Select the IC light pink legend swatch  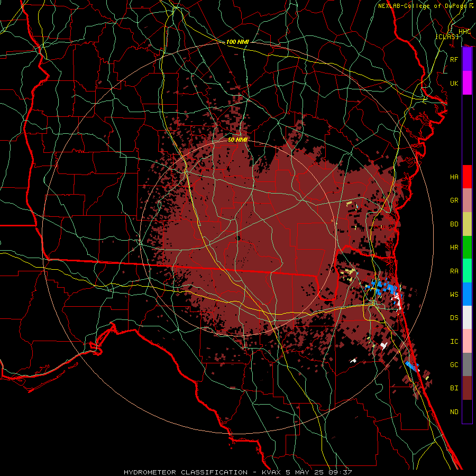click(467, 341)
